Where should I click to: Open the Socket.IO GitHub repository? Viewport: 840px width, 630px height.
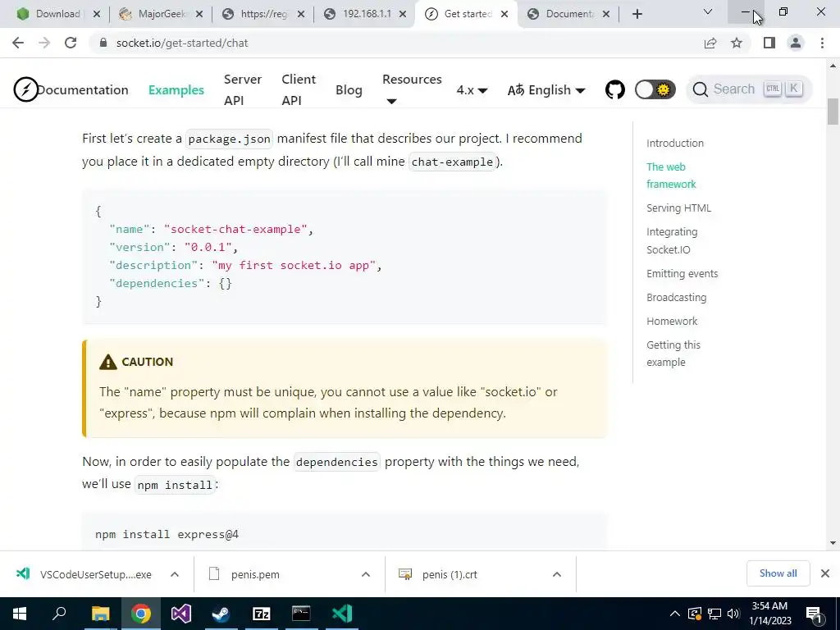coord(615,89)
